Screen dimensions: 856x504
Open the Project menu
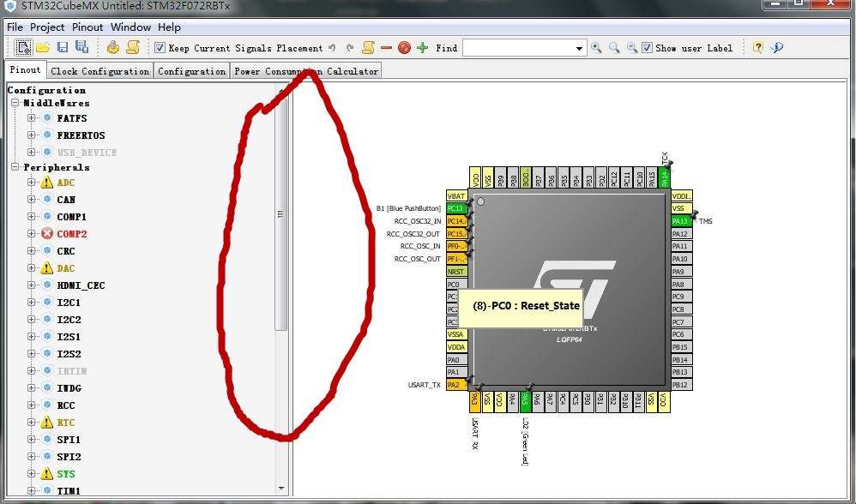[x=47, y=27]
